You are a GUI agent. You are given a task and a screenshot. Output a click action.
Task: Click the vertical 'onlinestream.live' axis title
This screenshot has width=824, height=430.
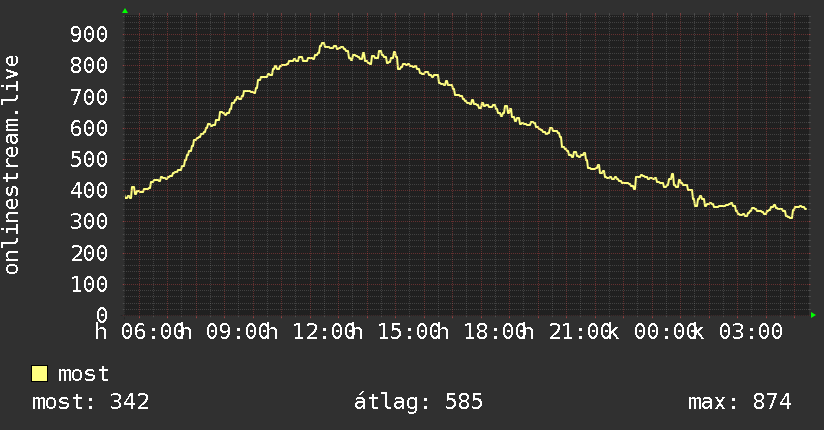point(11,165)
